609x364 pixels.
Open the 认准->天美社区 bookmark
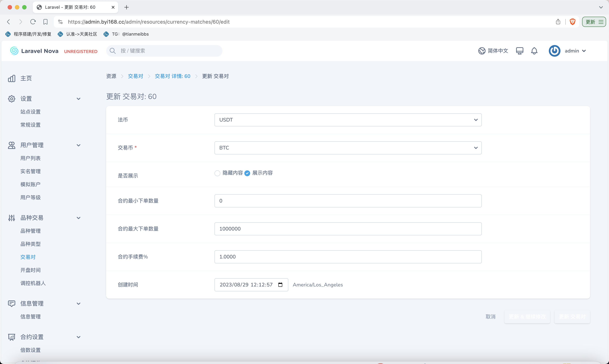pos(77,34)
